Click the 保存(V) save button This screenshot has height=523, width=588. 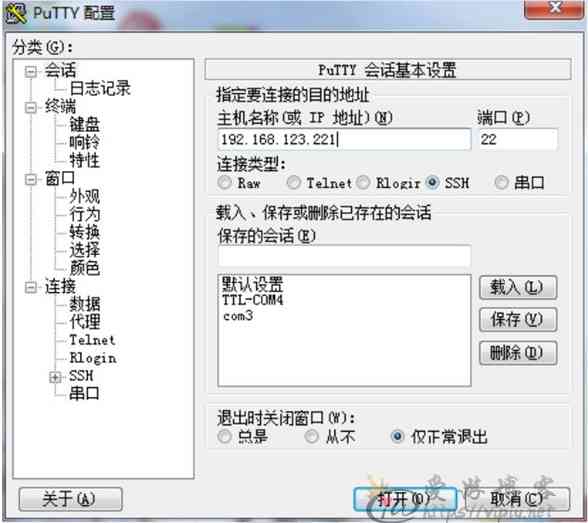pyautogui.click(x=518, y=320)
